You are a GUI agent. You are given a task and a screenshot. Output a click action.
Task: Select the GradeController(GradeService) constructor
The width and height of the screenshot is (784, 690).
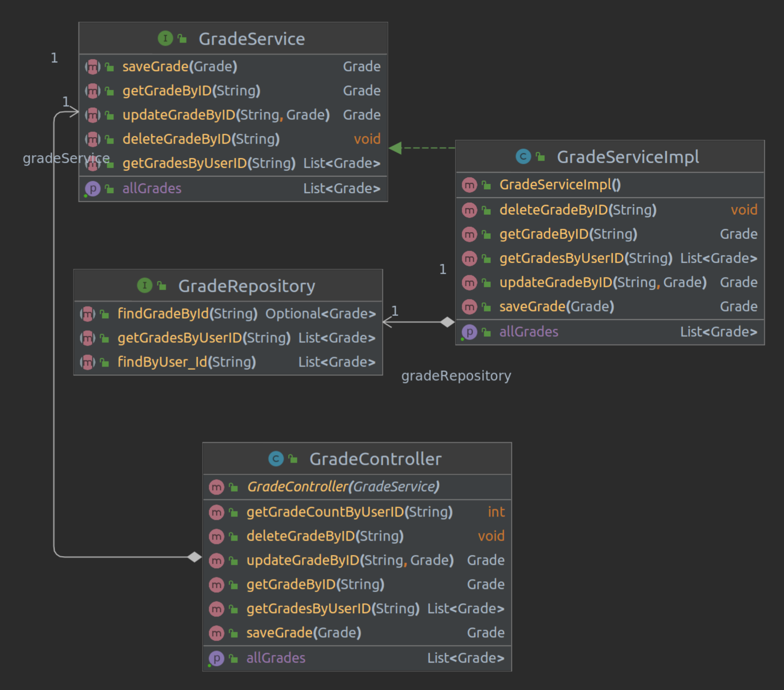(x=343, y=487)
